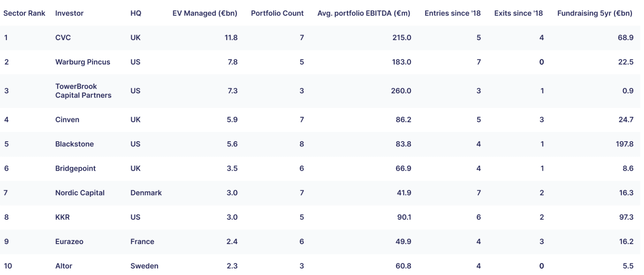This screenshot has width=644, height=275.
Task: Click Blackstone's portfolio count 8
Action: (302, 144)
